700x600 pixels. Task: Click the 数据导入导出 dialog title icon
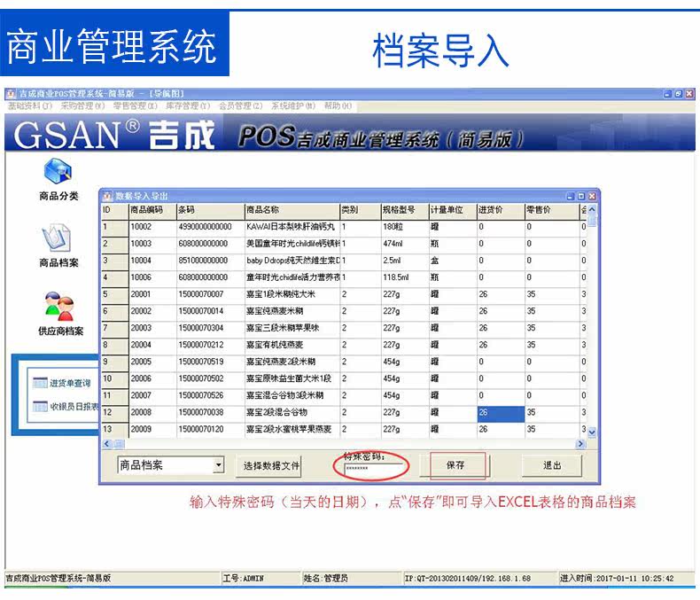107,196
